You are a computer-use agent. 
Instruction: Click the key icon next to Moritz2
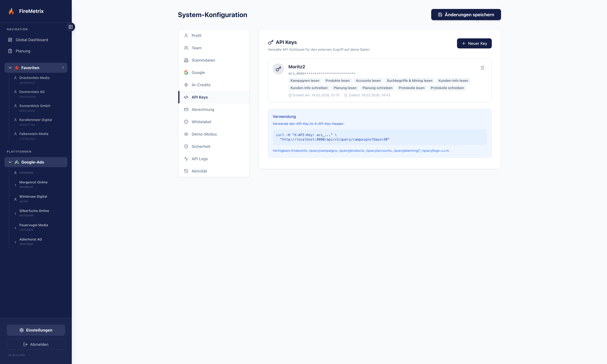278,69
